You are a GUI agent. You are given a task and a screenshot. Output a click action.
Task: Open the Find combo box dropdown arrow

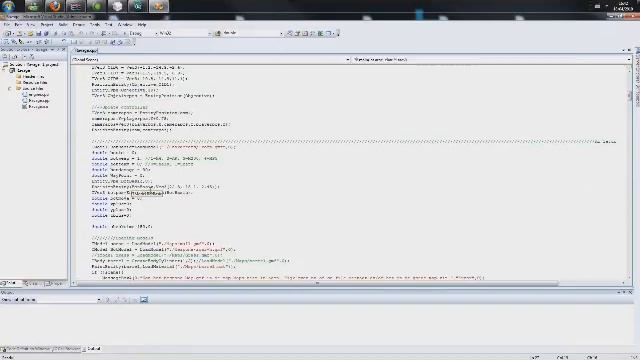click(x=281, y=33)
